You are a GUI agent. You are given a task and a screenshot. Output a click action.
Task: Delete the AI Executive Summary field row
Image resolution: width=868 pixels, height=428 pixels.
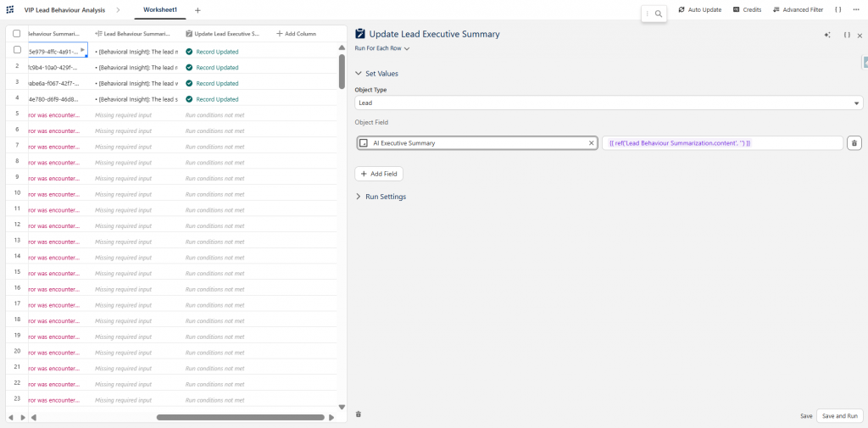coord(854,143)
